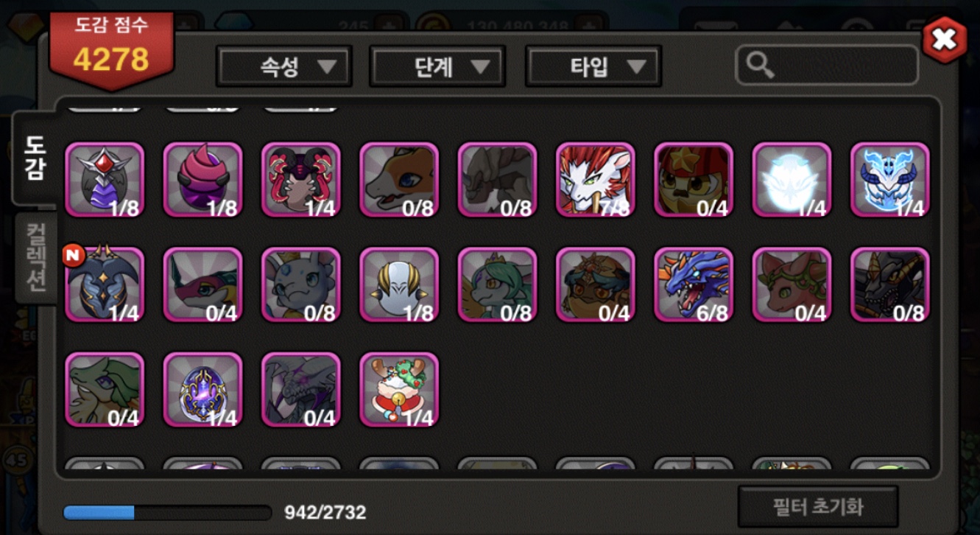Open the white egg with gold horns
This screenshot has width=980, height=535.
[x=399, y=284]
